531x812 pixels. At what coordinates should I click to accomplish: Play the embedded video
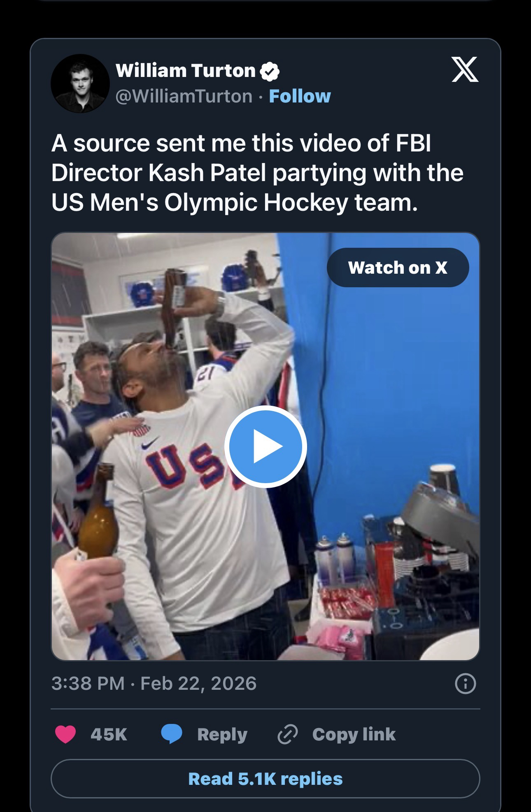pyautogui.click(x=265, y=447)
